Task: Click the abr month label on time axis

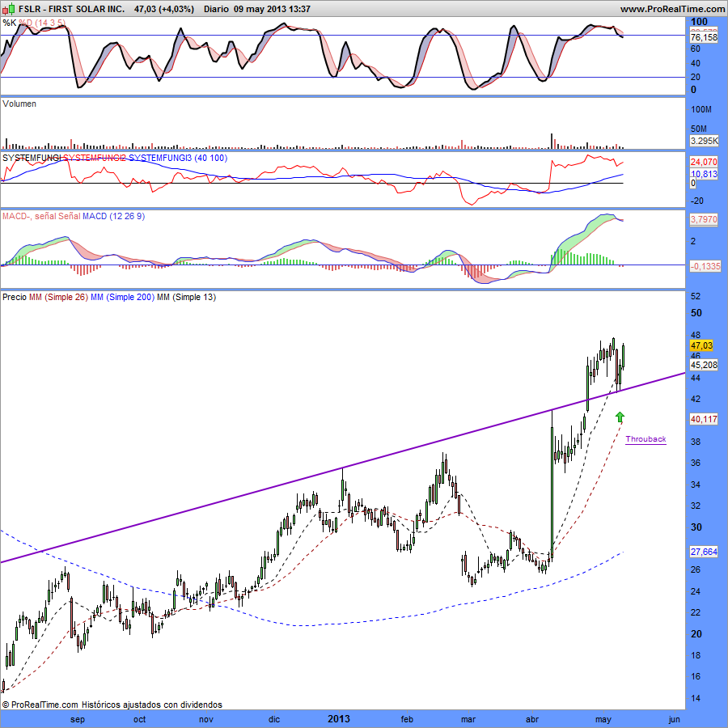Action: pos(532,719)
